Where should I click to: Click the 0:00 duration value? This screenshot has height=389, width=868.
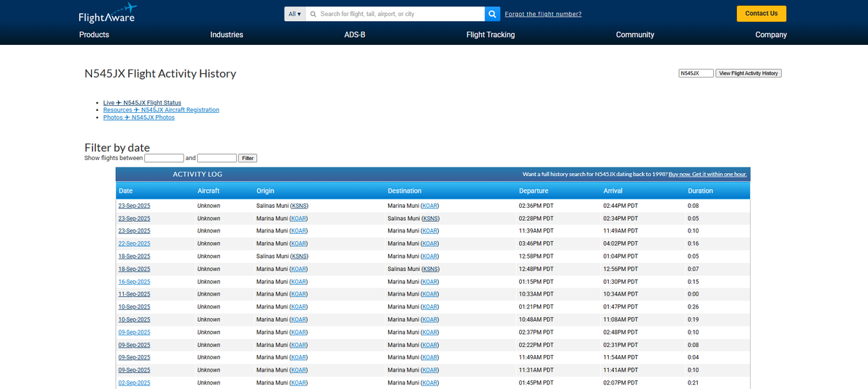(x=693, y=294)
